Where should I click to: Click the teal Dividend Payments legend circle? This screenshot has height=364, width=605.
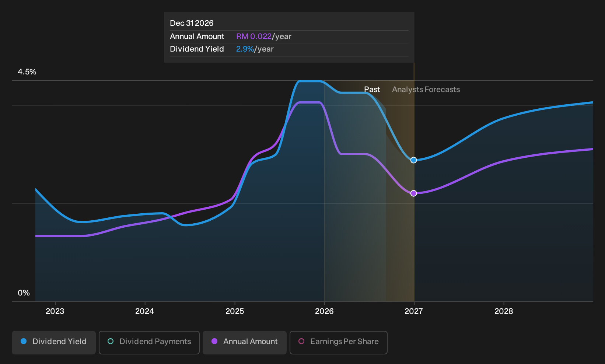tap(111, 341)
